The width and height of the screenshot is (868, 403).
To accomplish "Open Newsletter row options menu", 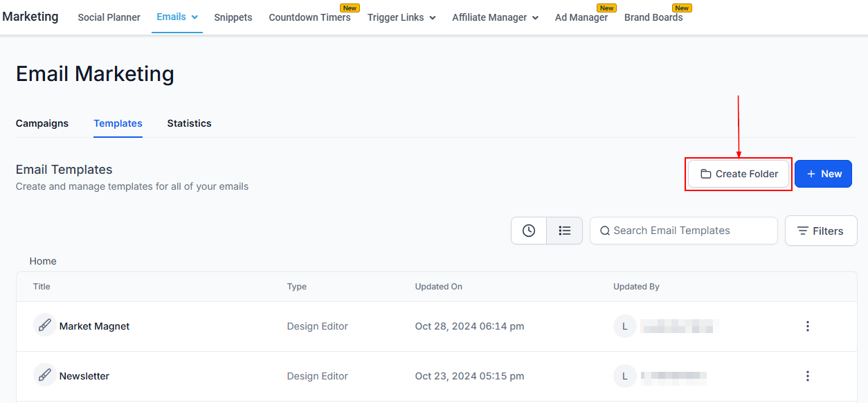I will tap(807, 376).
